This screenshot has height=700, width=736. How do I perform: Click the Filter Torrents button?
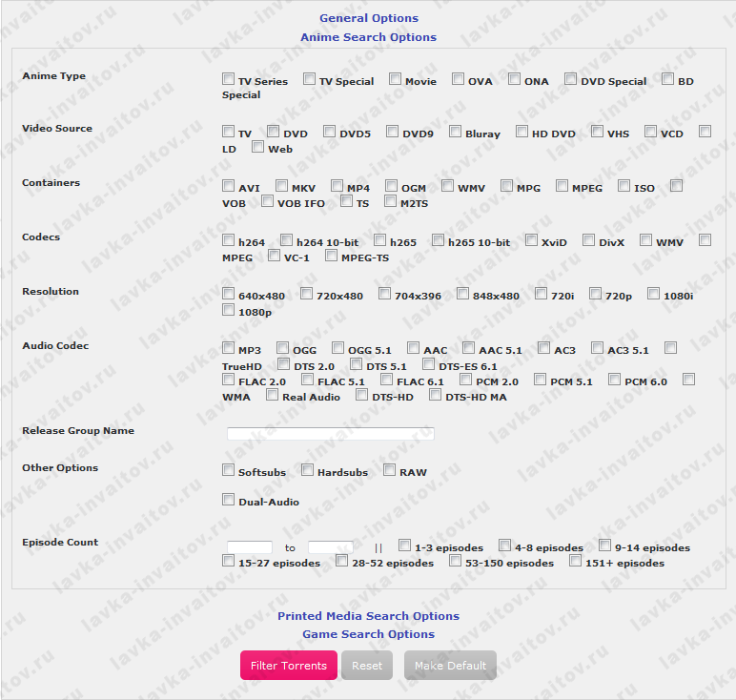289,666
